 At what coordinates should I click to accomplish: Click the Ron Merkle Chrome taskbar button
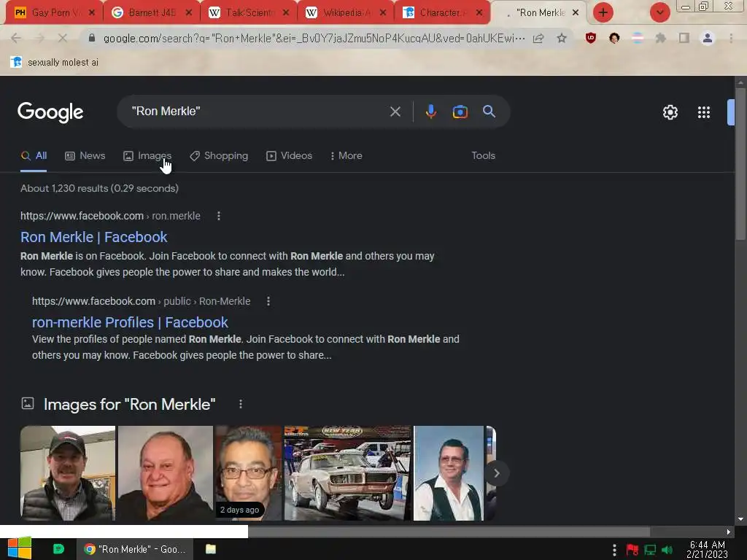135,549
